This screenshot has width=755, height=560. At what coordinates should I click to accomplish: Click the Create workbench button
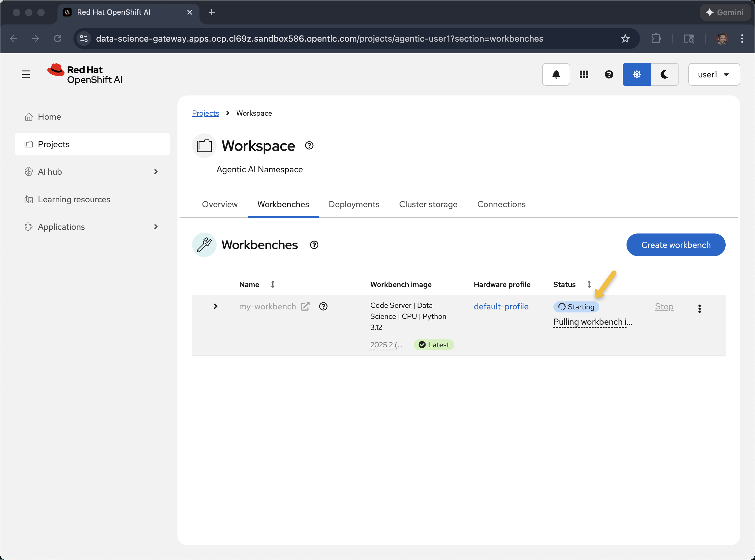tap(675, 245)
